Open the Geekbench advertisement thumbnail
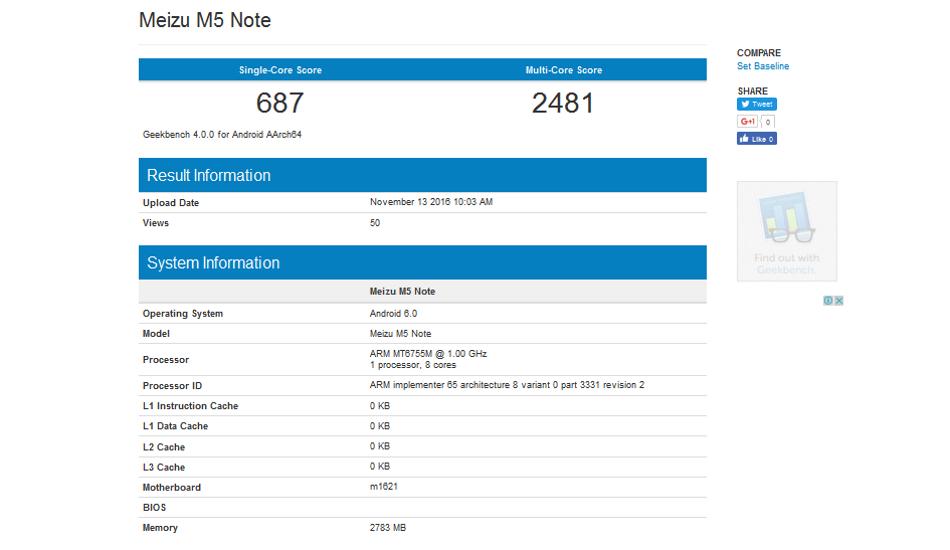 tap(787, 231)
